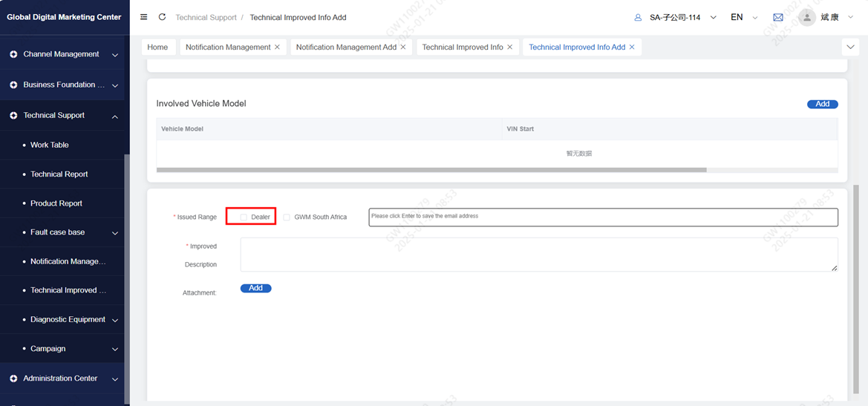Image resolution: width=868 pixels, height=406 pixels.
Task: Click the hamburger menu collapse icon
Action: click(144, 17)
